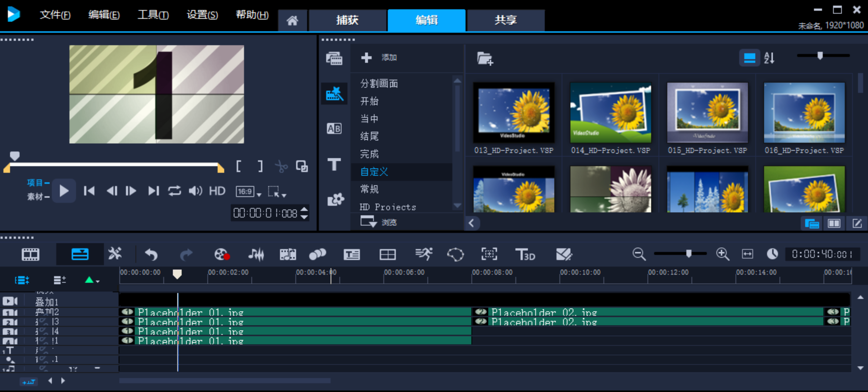Open the Instant Project templates panel
This screenshot has width=868, height=392.
pos(334,93)
